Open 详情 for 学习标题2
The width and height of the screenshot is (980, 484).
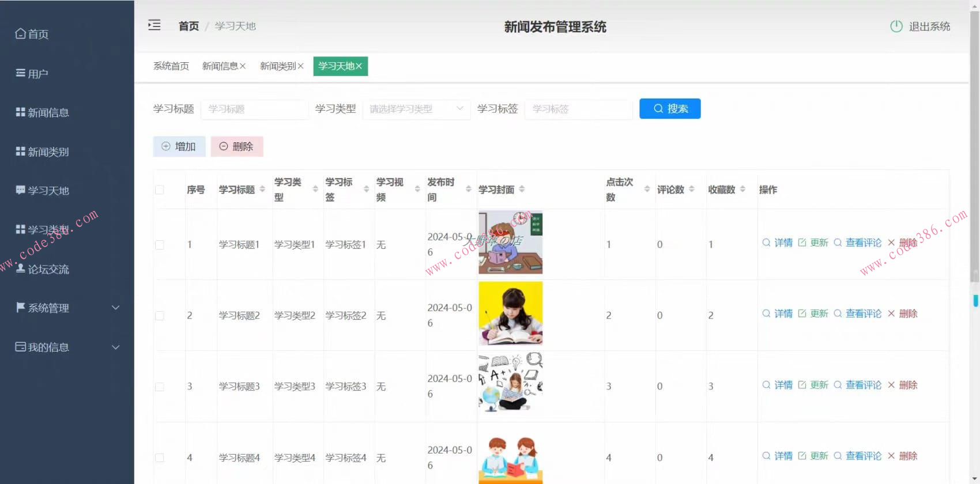tap(778, 313)
